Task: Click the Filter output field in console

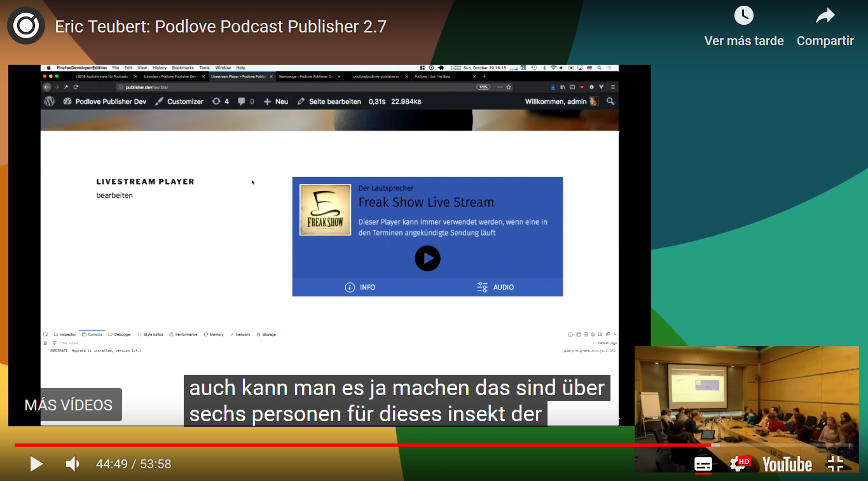Action: (x=70, y=343)
